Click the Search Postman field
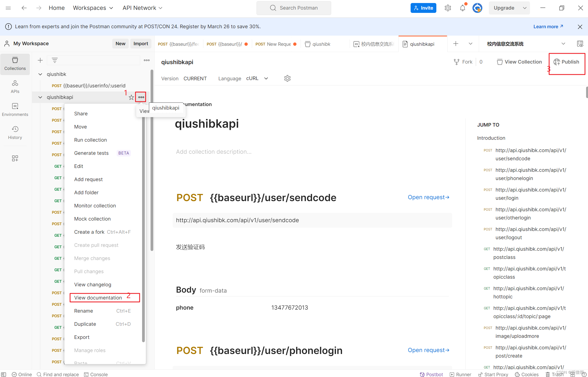This screenshot has width=588, height=377. click(294, 8)
